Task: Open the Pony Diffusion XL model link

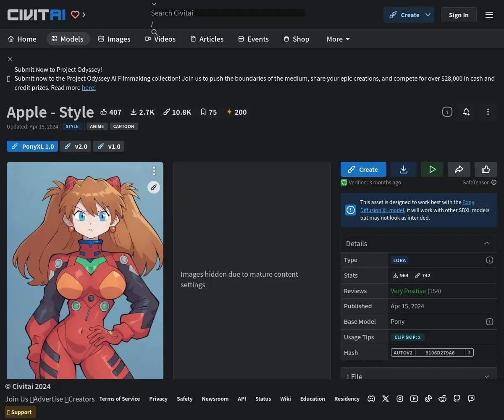Action: coord(417,206)
